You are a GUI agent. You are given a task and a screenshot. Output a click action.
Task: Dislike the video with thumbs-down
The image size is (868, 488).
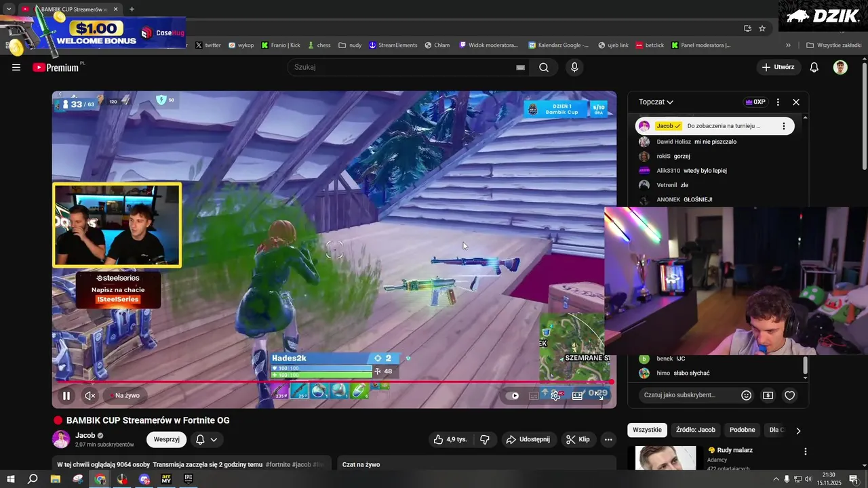click(484, 439)
